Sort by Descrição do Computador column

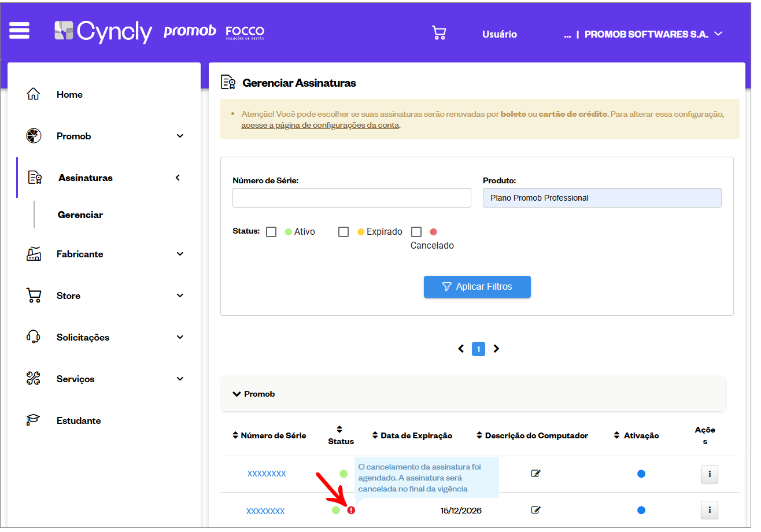[532, 435]
